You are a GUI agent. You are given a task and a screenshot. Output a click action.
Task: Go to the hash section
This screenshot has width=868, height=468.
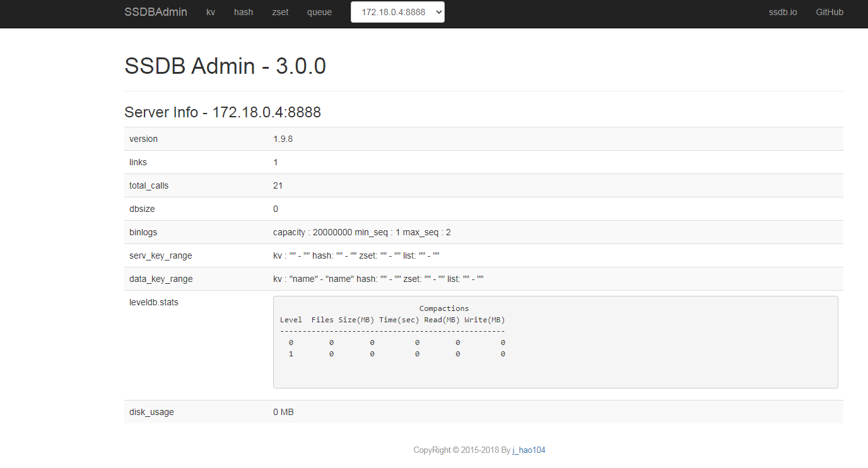point(243,12)
